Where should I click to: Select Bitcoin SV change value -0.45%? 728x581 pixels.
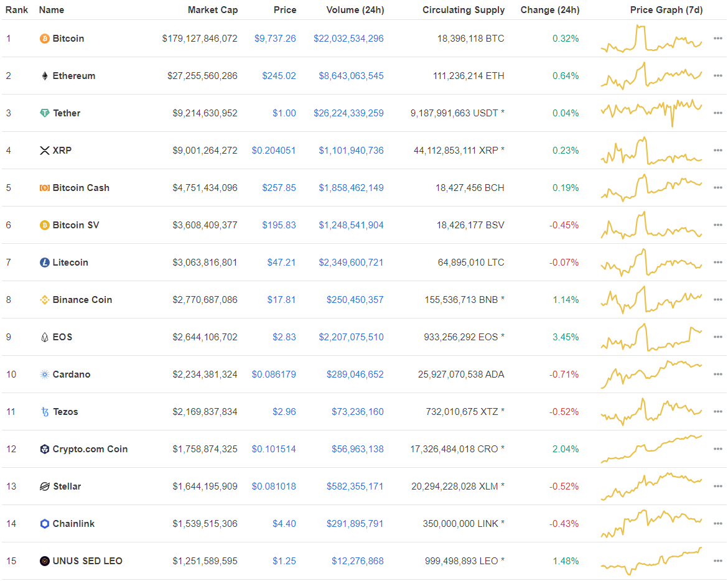[x=564, y=225]
